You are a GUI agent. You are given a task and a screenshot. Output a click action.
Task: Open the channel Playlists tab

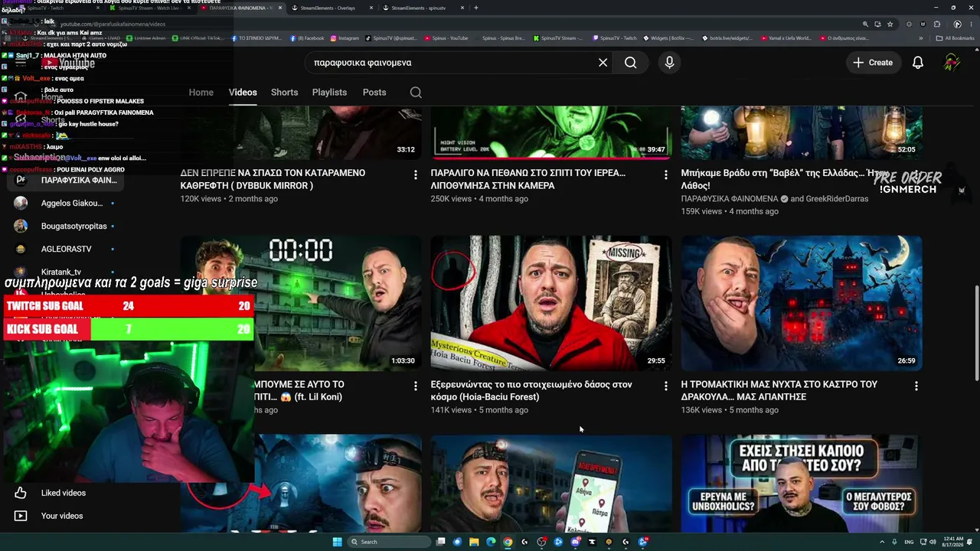(329, 93)
